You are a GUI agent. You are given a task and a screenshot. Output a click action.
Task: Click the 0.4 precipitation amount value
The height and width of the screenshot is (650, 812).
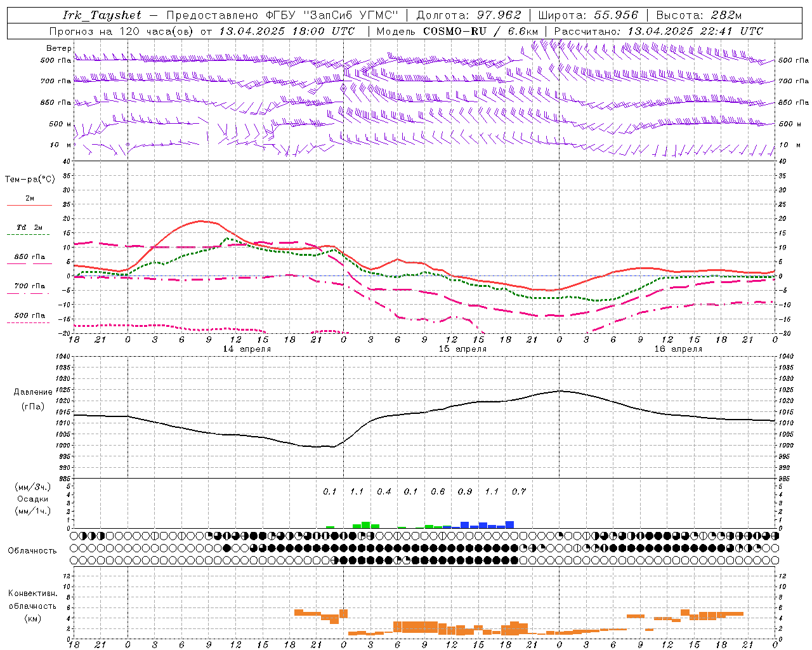pyautogui.click(x=384, y=492)
